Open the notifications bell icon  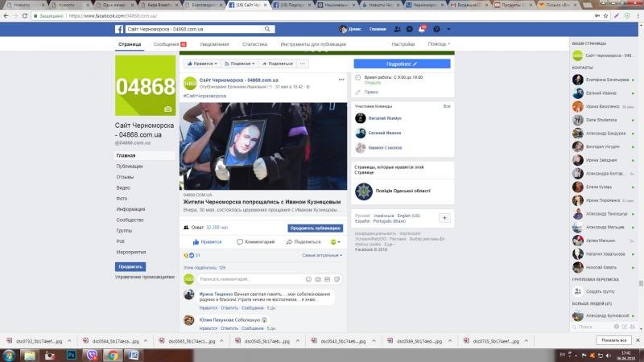pos(422,29)
